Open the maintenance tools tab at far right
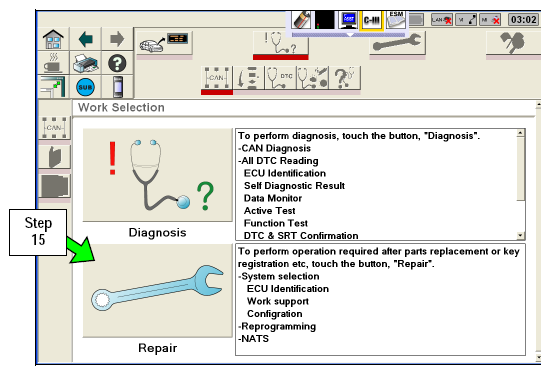Image resolution: width=550 pixels, height=375 pixels. pos(513,43)
